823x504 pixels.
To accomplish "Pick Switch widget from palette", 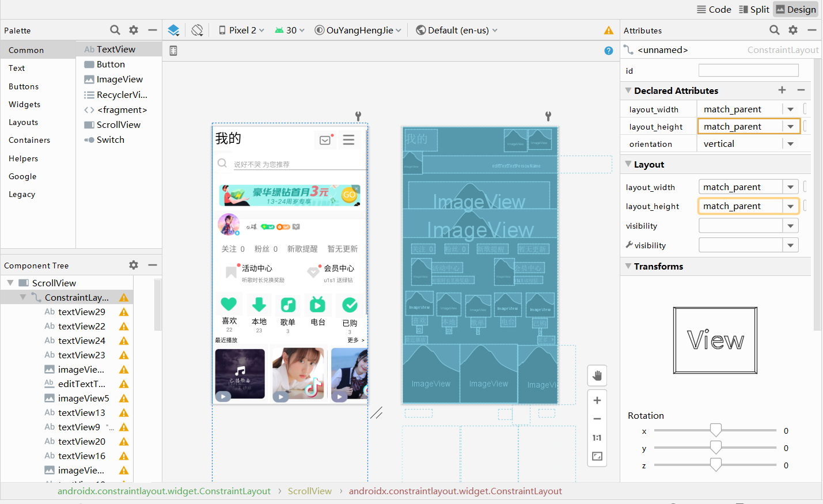I will (119, 140).
